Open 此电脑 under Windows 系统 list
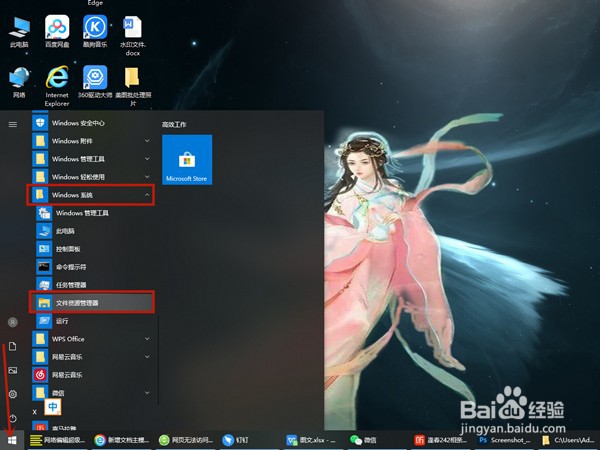This screenshot has width=600, height=450. tap(93, 231)
